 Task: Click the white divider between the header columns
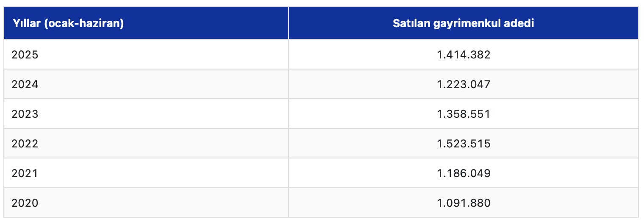click(x=289, y=23)
